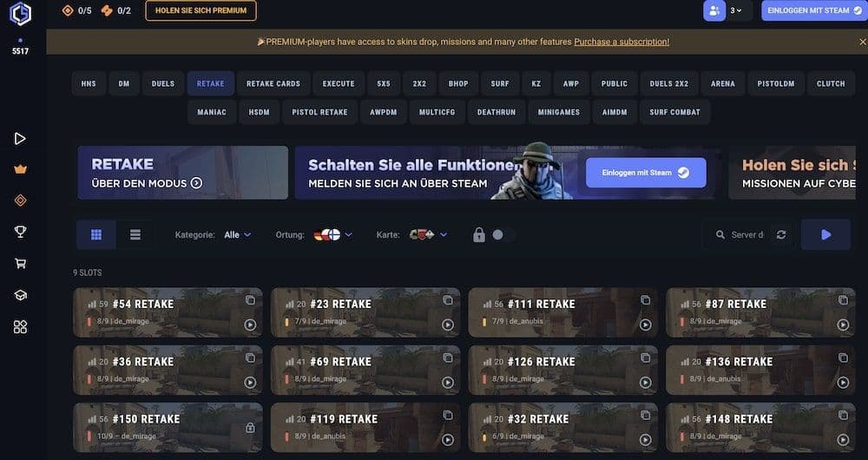Switch to list view layout
The height and width of the screenshot is (460, 868).
pos(135,234)
